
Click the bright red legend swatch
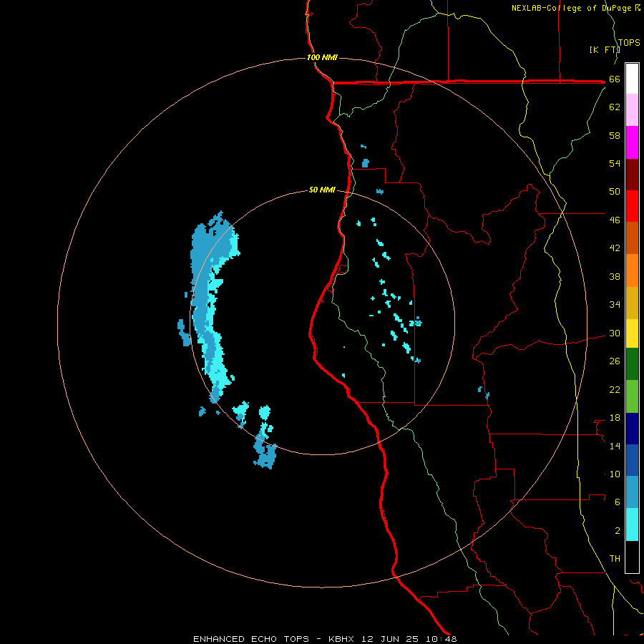point(632,206)
